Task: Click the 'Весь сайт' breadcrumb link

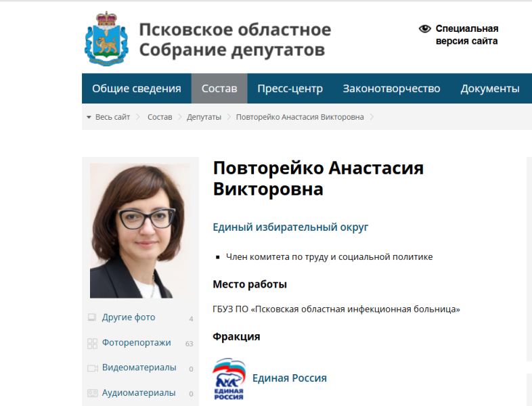Action: [x=112, y=117]
